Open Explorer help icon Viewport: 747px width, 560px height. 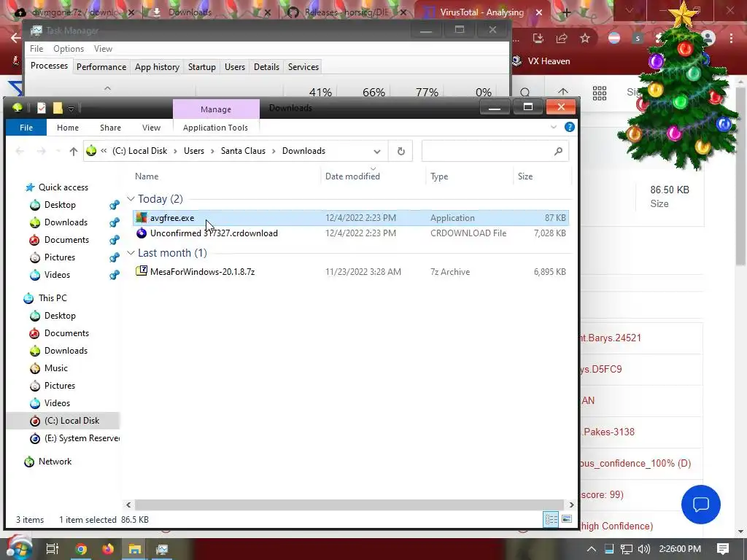(569, 127)
